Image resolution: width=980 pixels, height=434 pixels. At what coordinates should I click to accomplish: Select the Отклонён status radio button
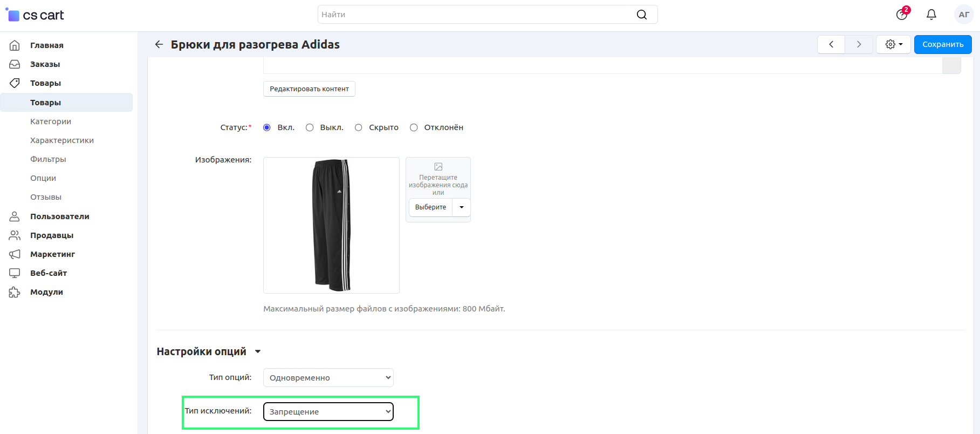[x=414, y=127]
